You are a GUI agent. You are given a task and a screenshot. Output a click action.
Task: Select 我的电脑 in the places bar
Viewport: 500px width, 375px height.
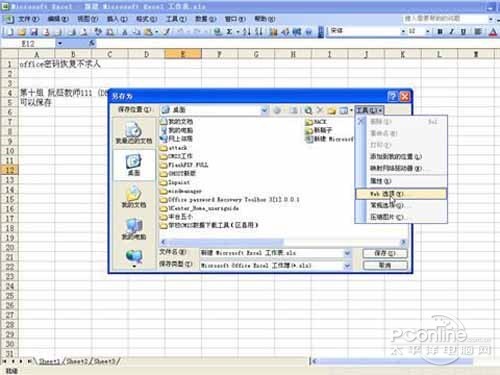pos(134,229)
